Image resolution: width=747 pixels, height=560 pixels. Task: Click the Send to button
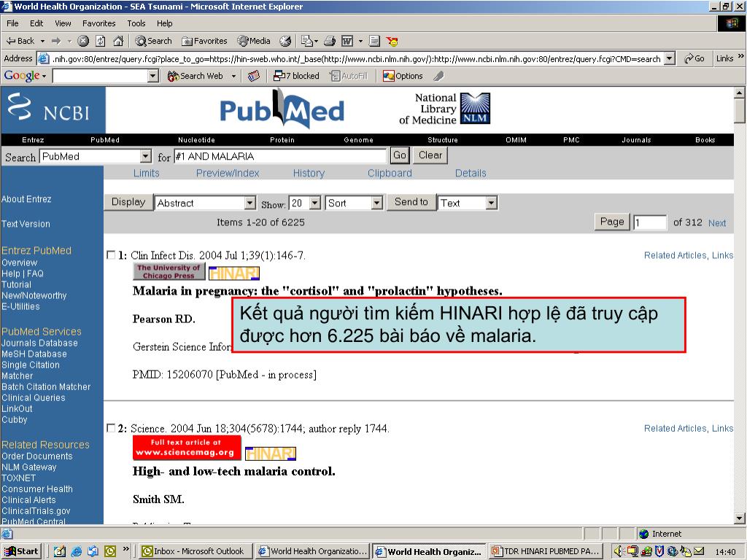click(x=411, y=202)
